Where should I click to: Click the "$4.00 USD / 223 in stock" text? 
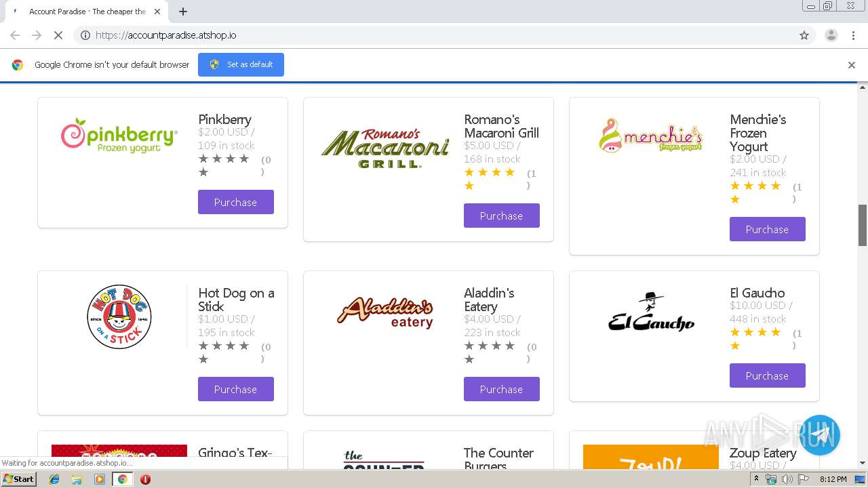coord(494,325)
